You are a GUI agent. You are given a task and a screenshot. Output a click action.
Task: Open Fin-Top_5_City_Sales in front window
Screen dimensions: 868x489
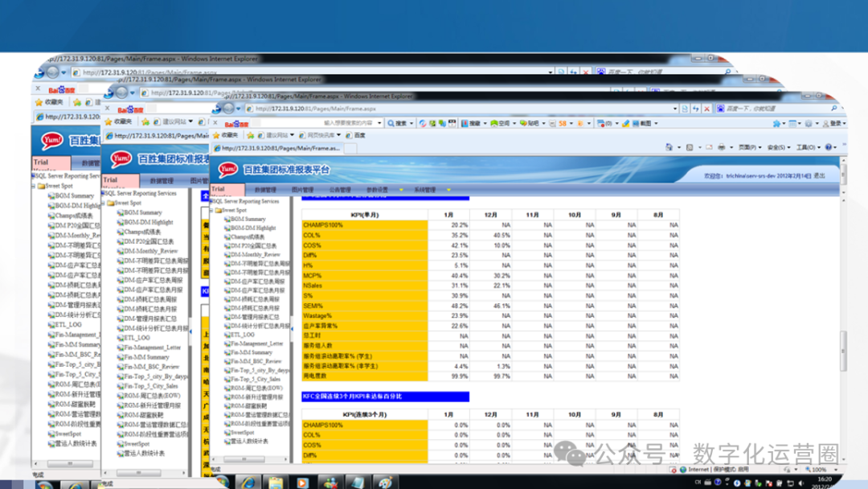[256, 379]
